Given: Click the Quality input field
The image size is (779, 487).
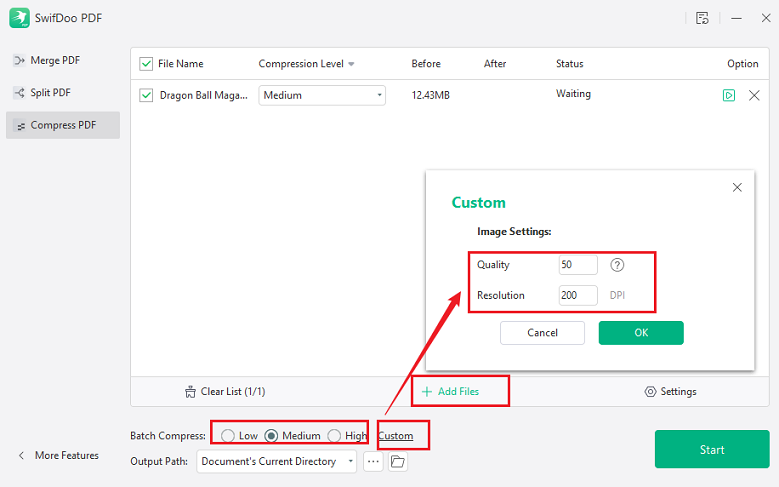Looking at the screenshot, I should click(578, 265).
